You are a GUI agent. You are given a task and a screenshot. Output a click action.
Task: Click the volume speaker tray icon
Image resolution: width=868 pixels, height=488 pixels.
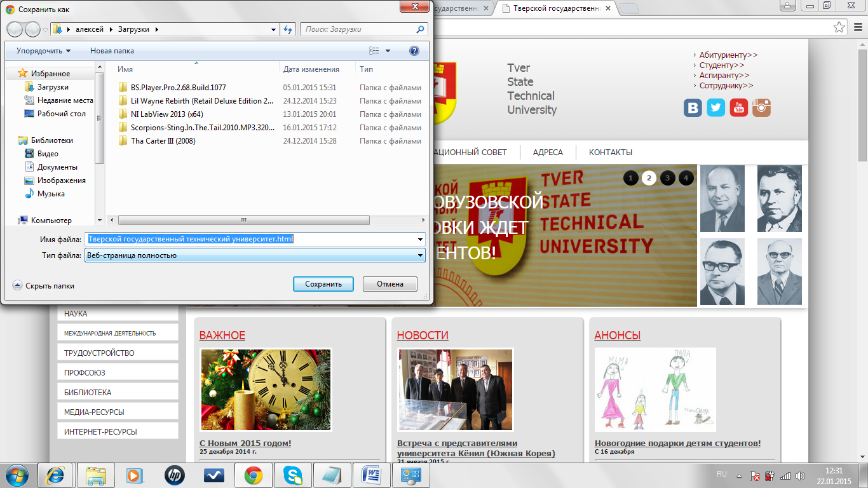pos(801,475)
